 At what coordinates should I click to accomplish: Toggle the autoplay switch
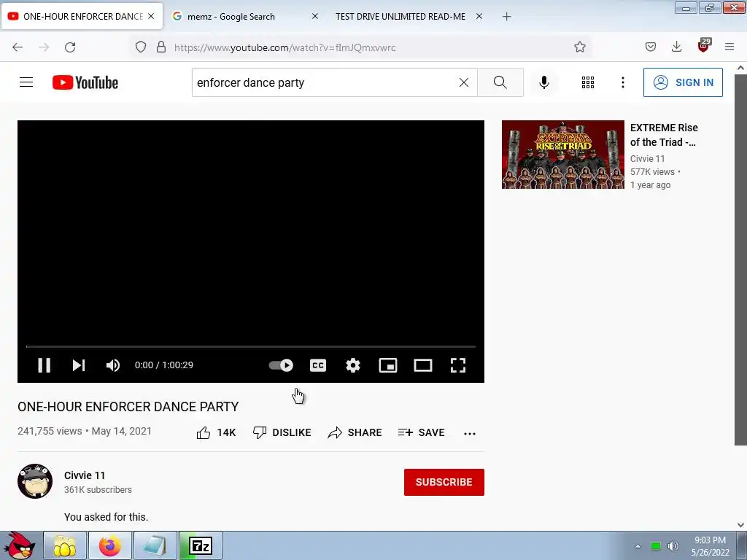point(281,365)
